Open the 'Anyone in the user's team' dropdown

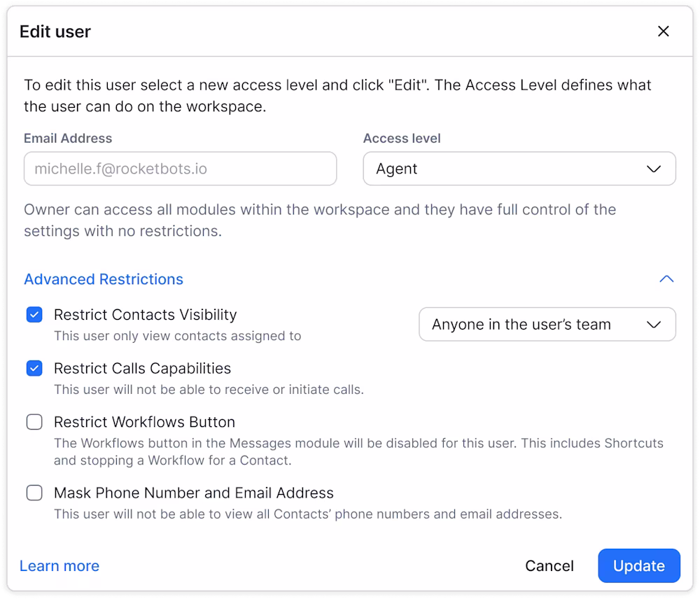547,324
